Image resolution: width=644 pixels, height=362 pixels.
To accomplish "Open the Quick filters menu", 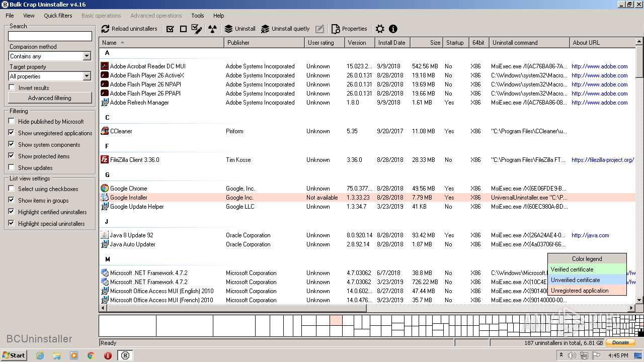I will click(58, 16).
